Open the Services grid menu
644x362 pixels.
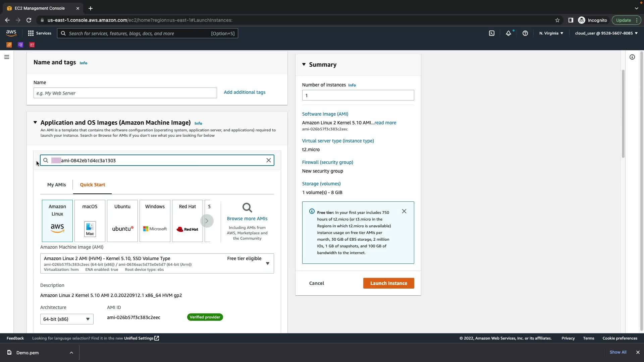tap(31, 33)
